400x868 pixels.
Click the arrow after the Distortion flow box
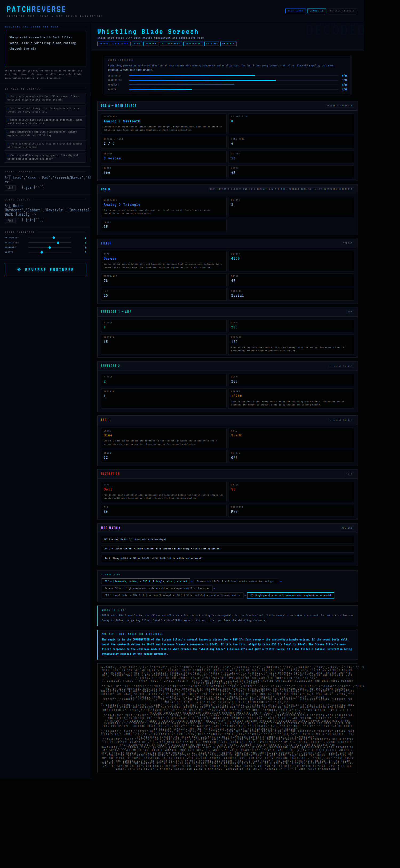pos(281,581)
